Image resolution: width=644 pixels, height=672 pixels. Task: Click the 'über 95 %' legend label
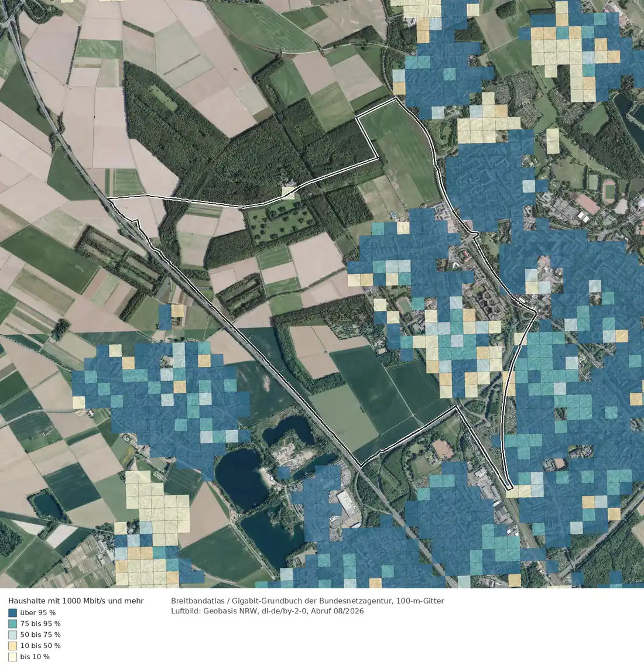click(37, 613)
